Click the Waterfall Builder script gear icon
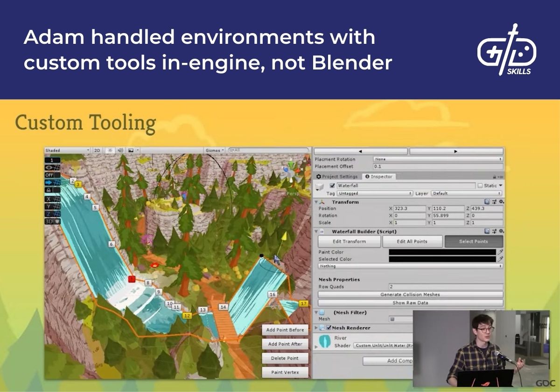This screenshot has width=560, height=392. tap(502, 231)
